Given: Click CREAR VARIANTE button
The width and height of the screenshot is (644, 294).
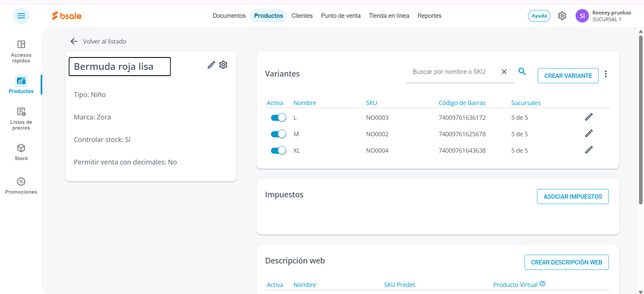Looking at the screenshot, I should tap(568, 76).
